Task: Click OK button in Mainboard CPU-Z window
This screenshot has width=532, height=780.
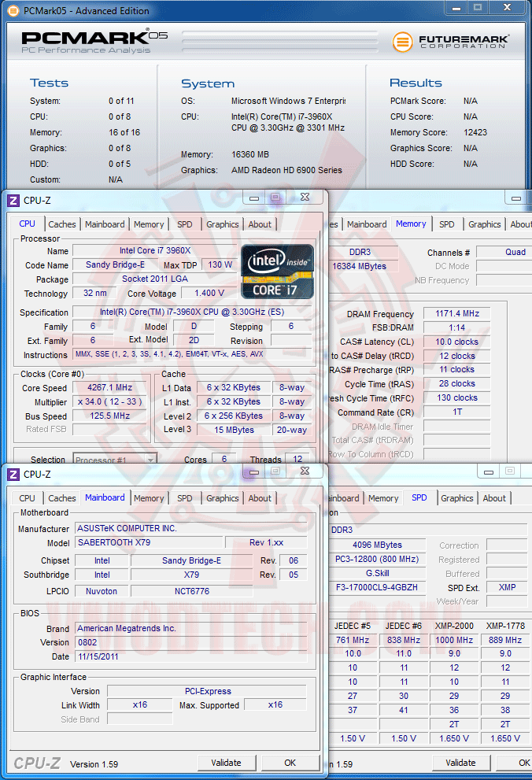Action: click(290, 763)
